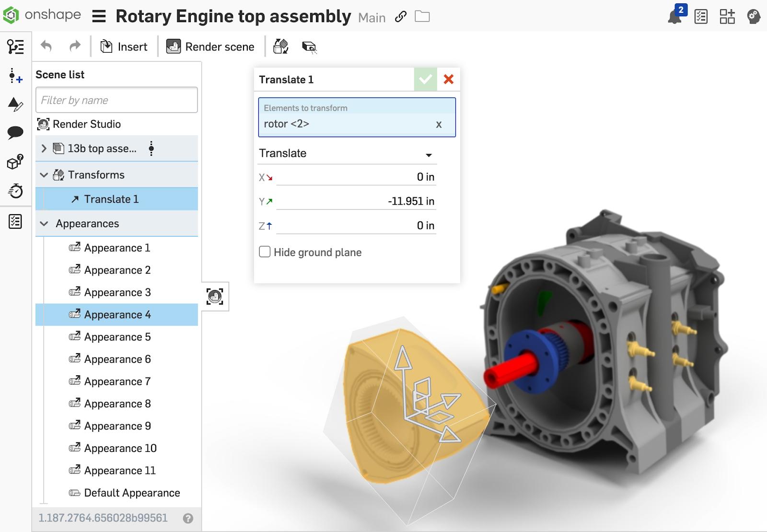Remove rotor <2> from elements to transform
The image size is (767, 532).
[438, 125]
